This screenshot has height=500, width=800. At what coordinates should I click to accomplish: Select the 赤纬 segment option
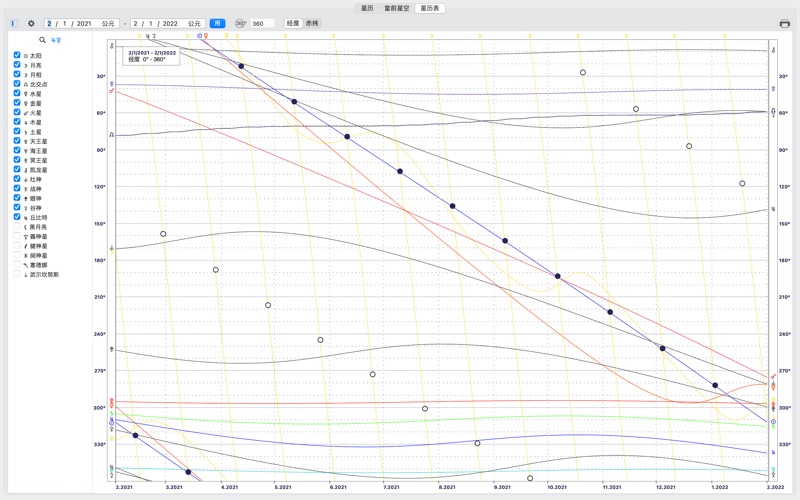(x=312, y=23)
